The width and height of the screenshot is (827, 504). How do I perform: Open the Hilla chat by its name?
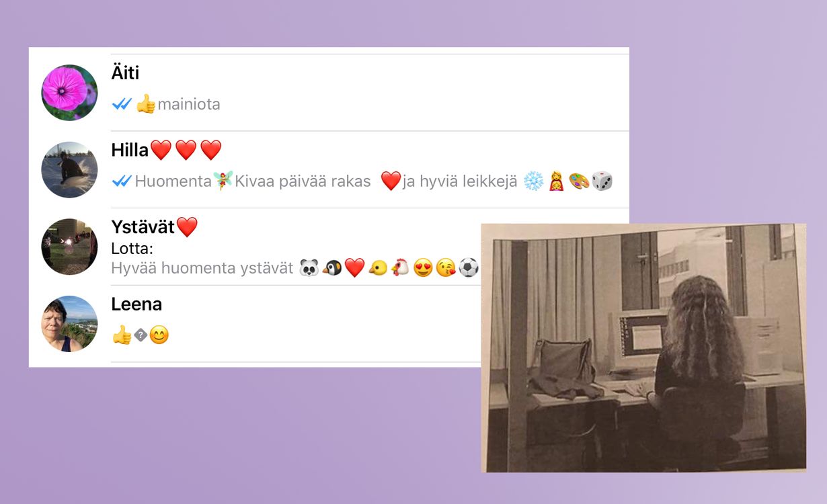(130, 150)
